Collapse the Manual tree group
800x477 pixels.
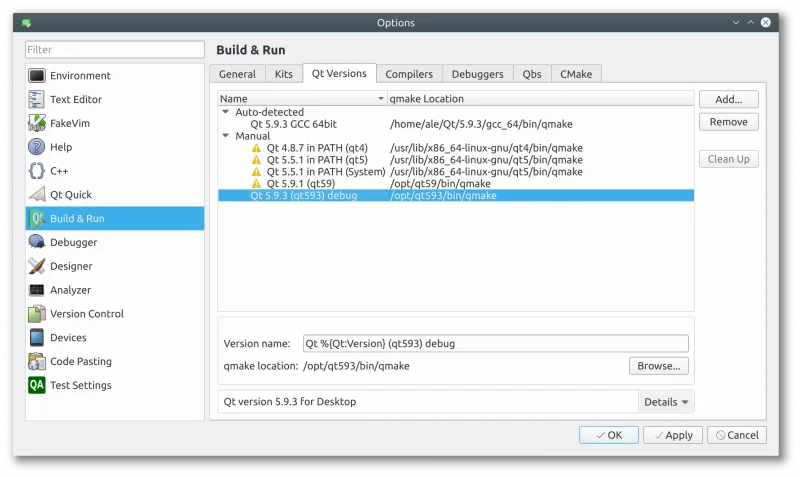226,136
